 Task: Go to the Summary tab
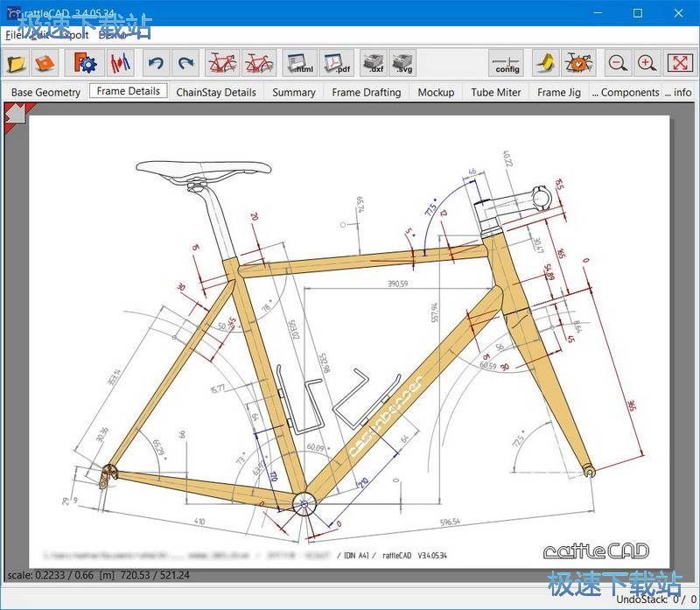[x=294, y=92]
